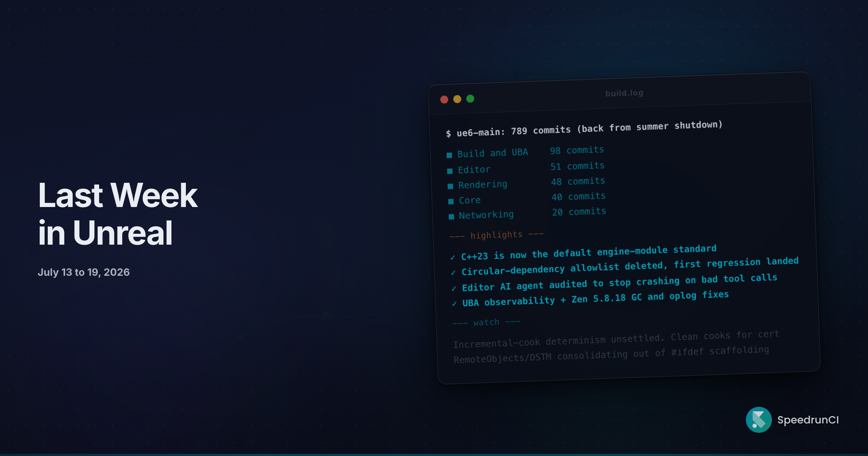Click the "UBA observability + Zen 5.8.18" highlight line
The image size is (868, 456).
pos(596,299)
